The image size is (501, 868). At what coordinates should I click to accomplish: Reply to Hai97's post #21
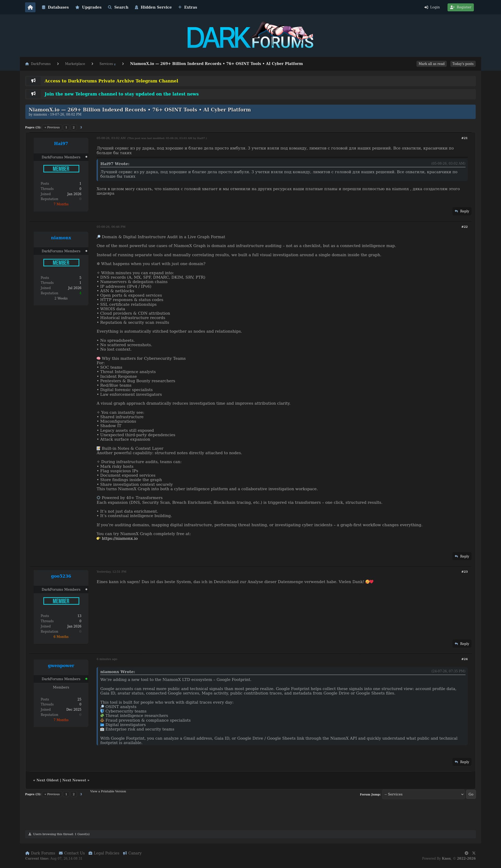[462, 212]
